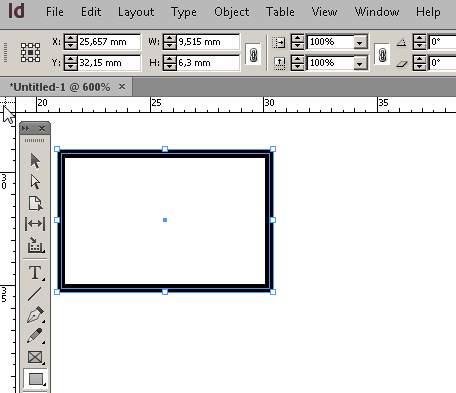Screen dimensions: 456x393
Task: Select the Rectangle Frame tool
Action: point(35,357)
